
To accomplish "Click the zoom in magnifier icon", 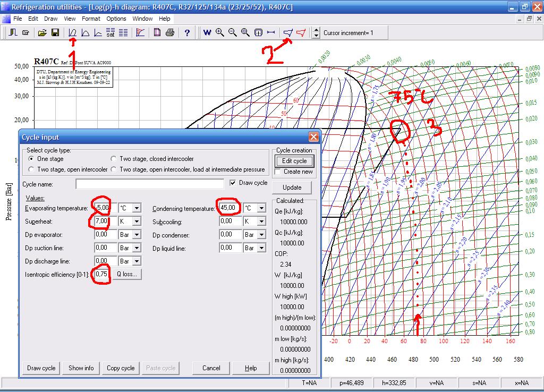I will 220,33.
